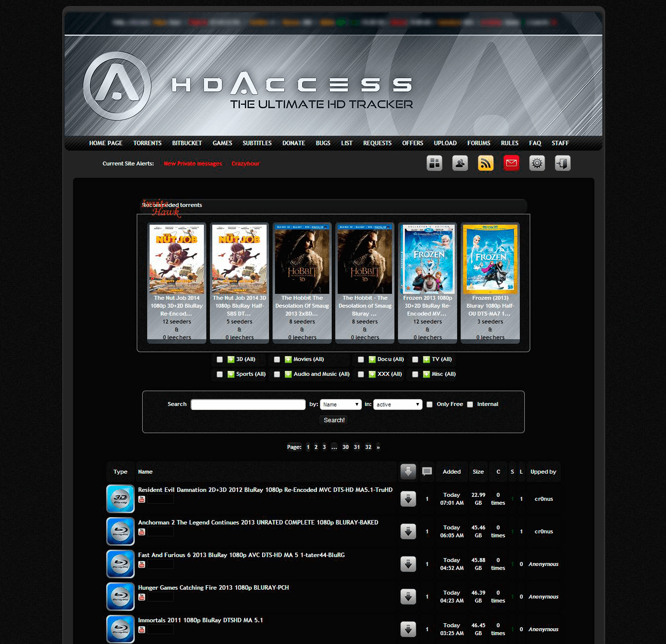This screenshot has height=644, width=666.
Task: Open the settings gear icon
Action: coord(537,163)
